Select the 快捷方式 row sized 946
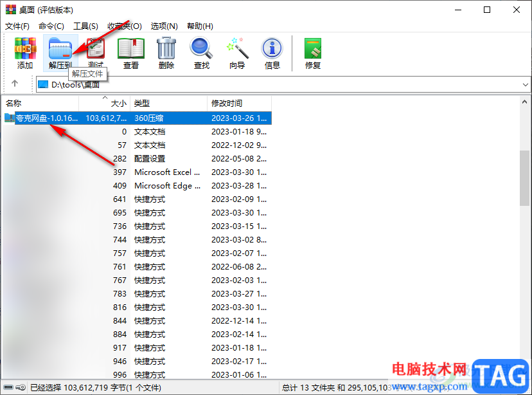Screen dimensions: 532x395 (x=137, y=362)
